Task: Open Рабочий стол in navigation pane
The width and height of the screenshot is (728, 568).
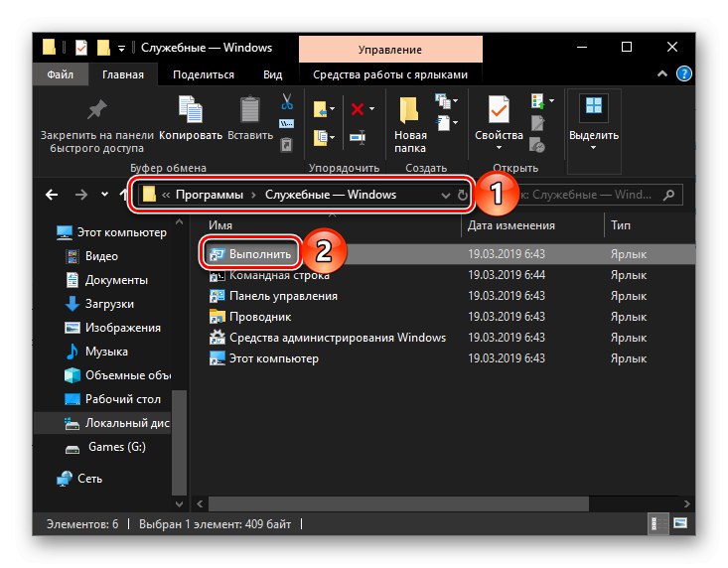Action: pos(113,399)
